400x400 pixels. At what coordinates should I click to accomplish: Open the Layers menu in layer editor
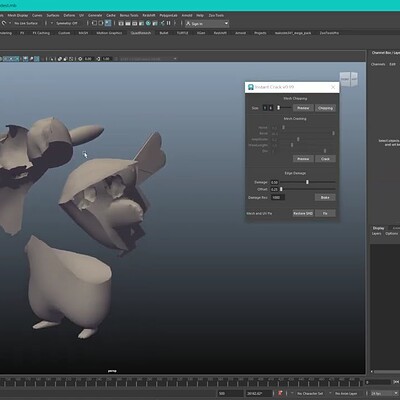[x=376, y=234]
